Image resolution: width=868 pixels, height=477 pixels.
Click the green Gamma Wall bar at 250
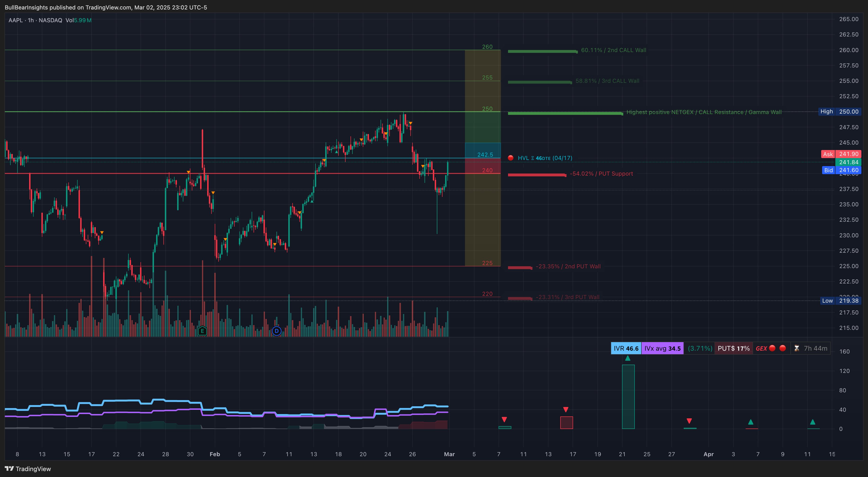click(566, 114)
